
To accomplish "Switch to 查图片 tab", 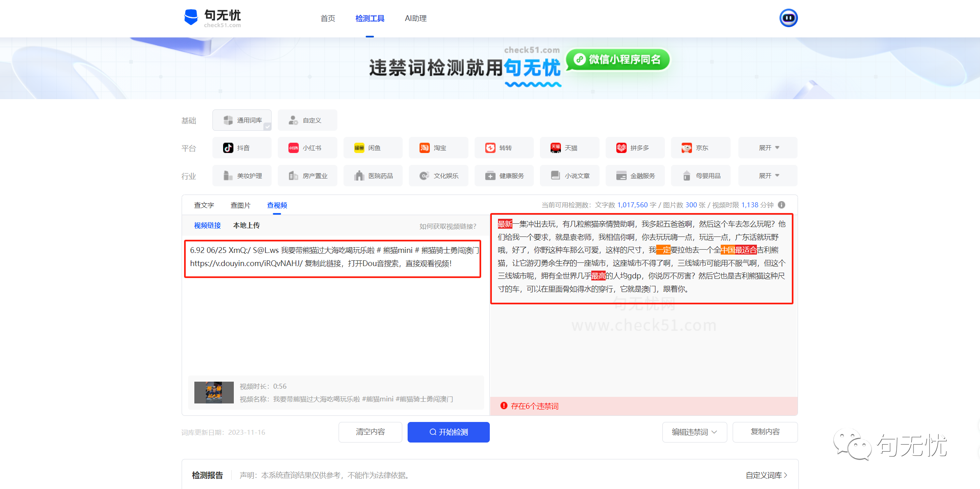I will (241, 205).
